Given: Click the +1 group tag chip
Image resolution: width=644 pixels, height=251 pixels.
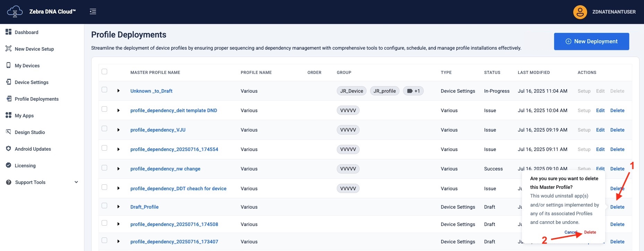Looking at the screenshot, I should [413, 91].
